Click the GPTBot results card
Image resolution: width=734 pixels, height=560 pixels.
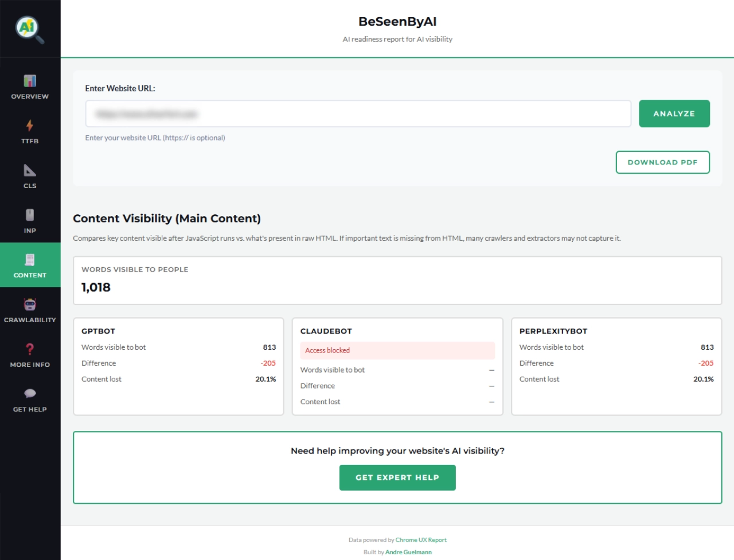tap(178, 365)
